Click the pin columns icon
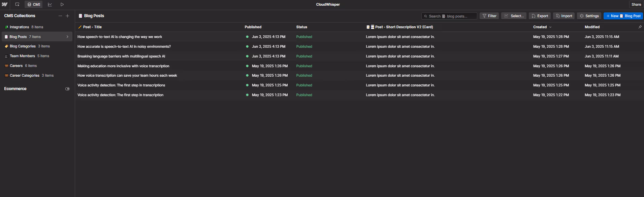 tap(640, 27)
